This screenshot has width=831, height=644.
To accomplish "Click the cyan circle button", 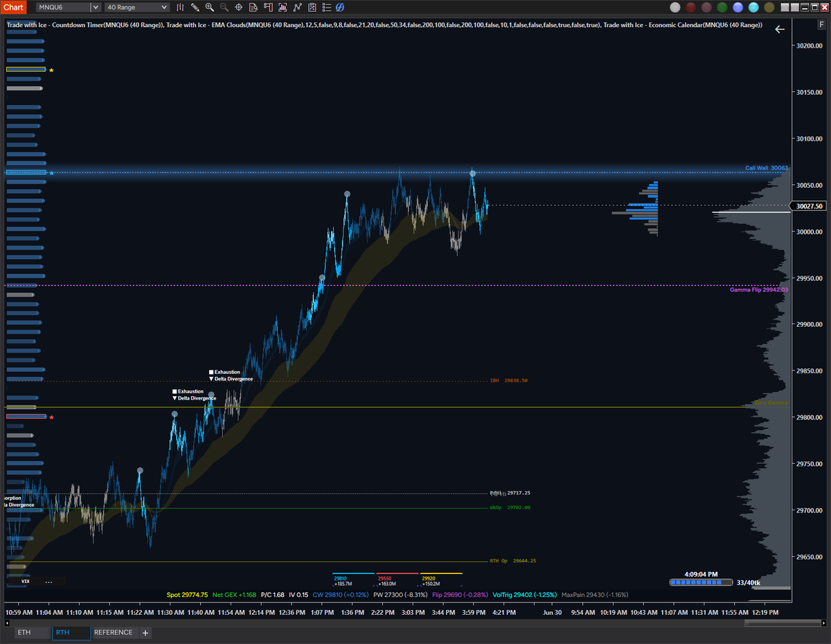I will pyautogui.click(x=754, y=7).
